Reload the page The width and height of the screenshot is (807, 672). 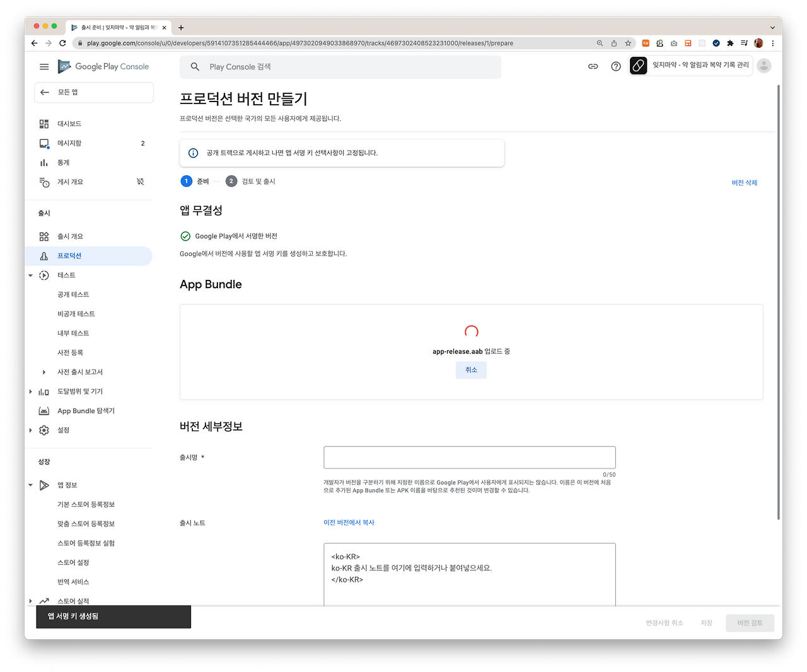[62, 43]
